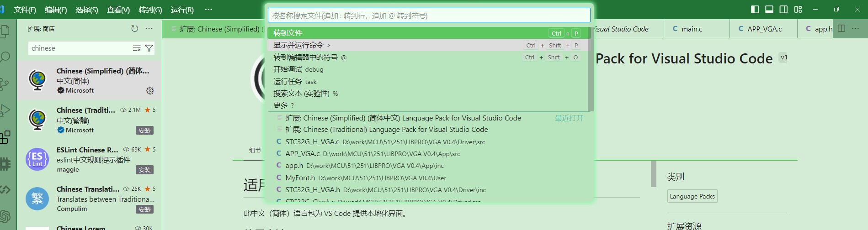Open recent Chinese (Simplified) Language Pack entry

point(428,118)
